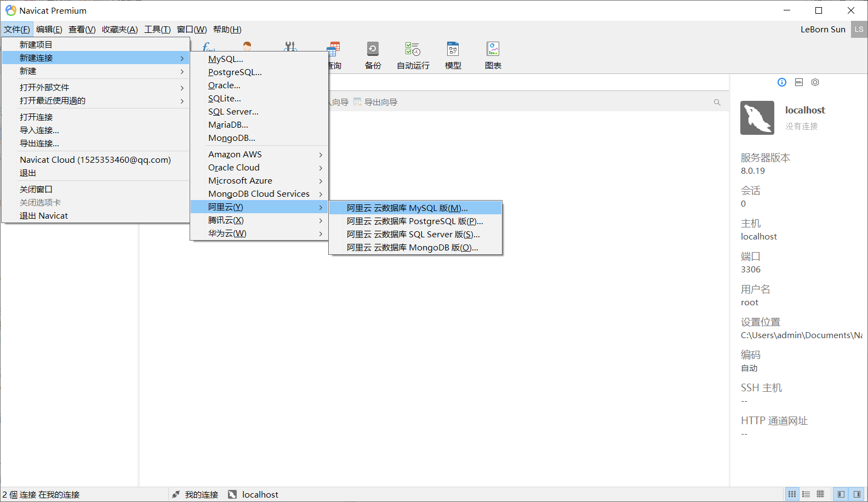
Task: Open the View menu
Action: (x=82, y=30)
